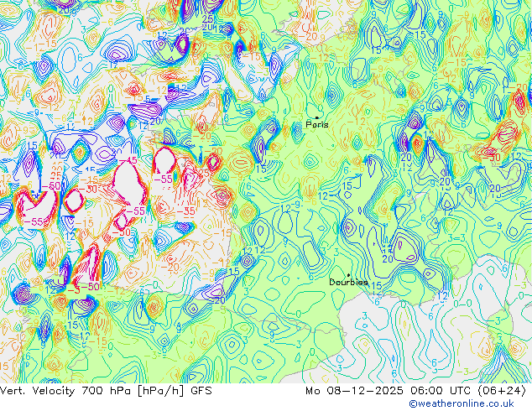Click the Dourbies city label
Screen dimensions: 532x411
[x=348, y=282]
